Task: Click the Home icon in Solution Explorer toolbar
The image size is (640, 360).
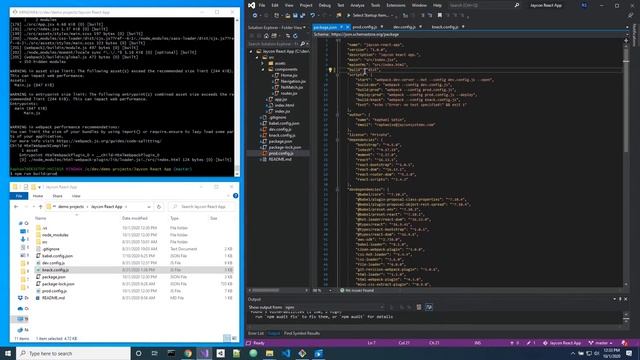Action: pyautogui.click(x=266, y=36)
